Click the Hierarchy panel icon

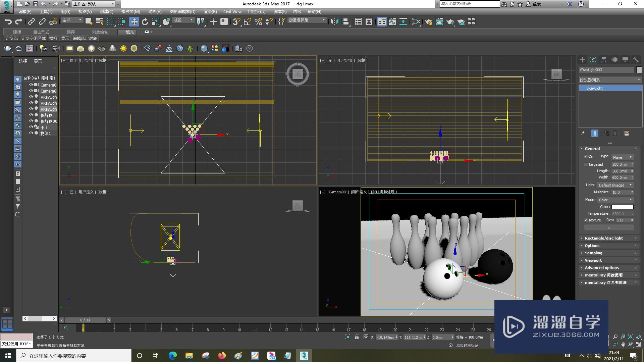pos(604,60)
